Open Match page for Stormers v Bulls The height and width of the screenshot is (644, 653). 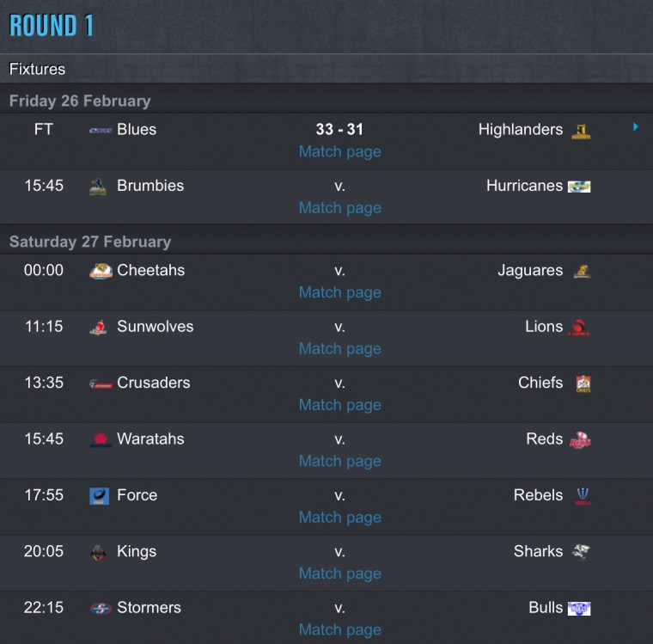340,630
